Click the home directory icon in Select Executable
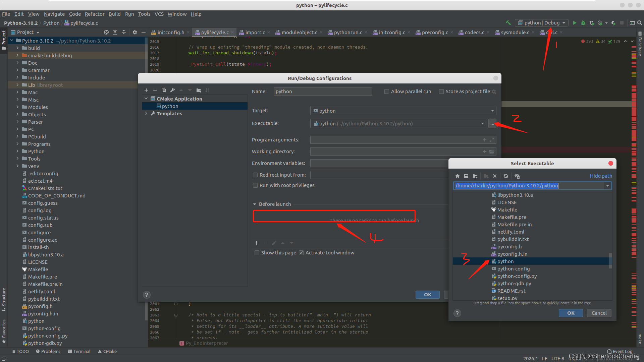Image resolution: width=644 pixels, height=362 pixels. (457, 176)
